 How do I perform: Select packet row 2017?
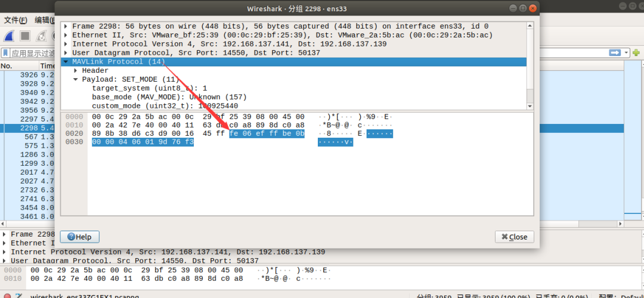point(27,172)
